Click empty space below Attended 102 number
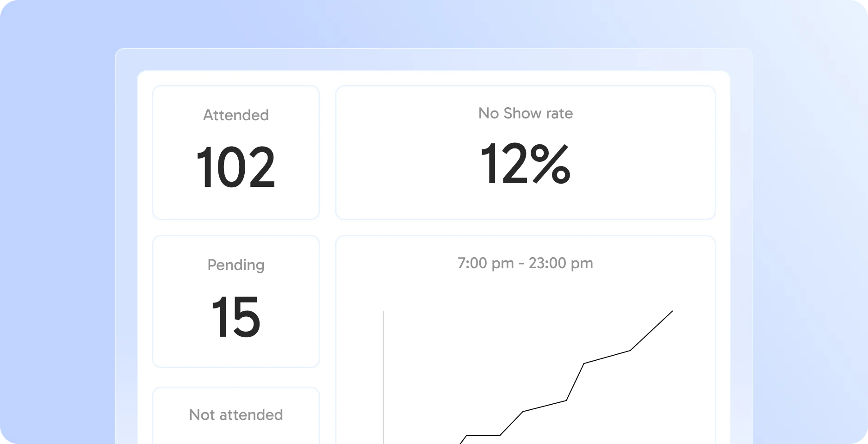 (x=236, y=206)
